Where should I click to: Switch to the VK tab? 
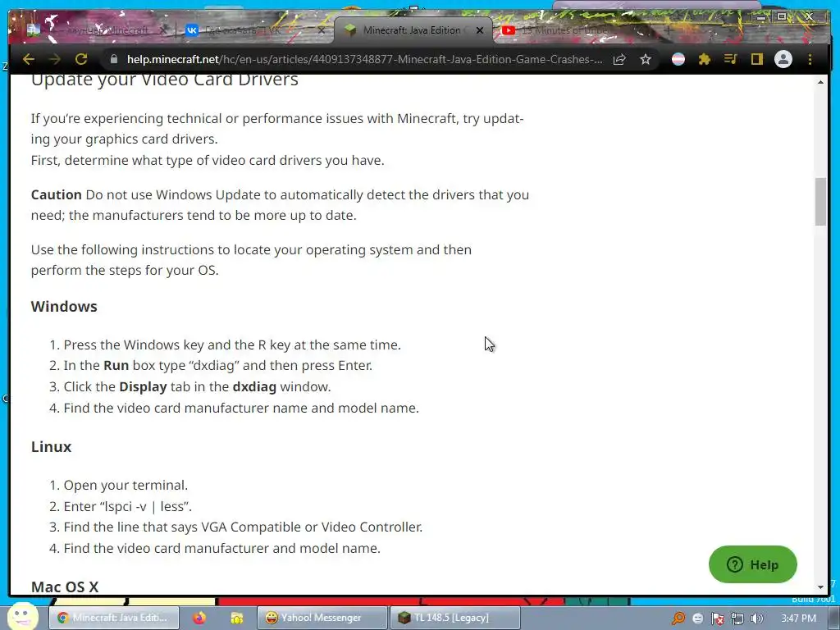pos(252,30)
